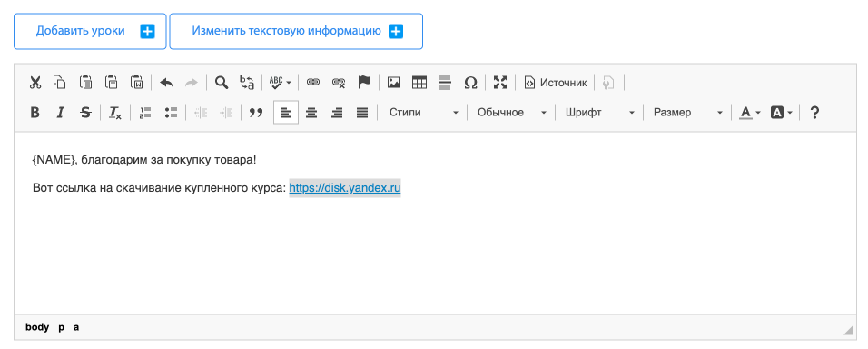Viewport: 868px width, 349px height.
Task: Click the Anchor flag icon
Action: pos(364,83)
